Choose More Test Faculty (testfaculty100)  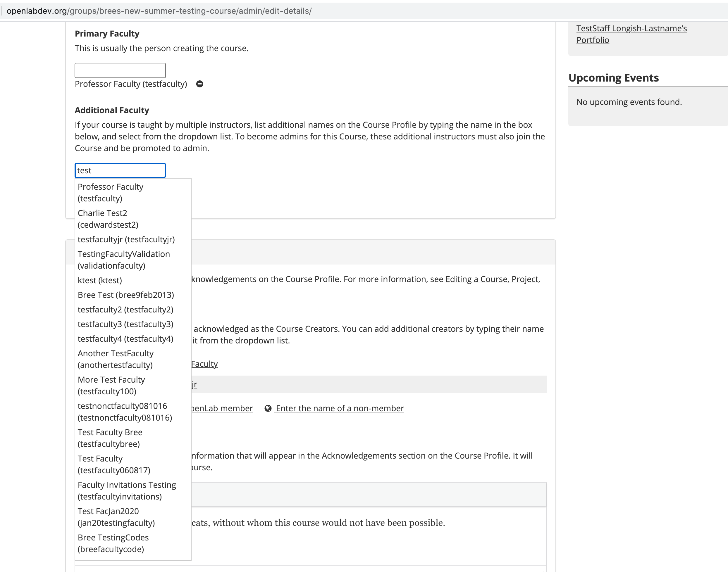click(x=111, y=386)
